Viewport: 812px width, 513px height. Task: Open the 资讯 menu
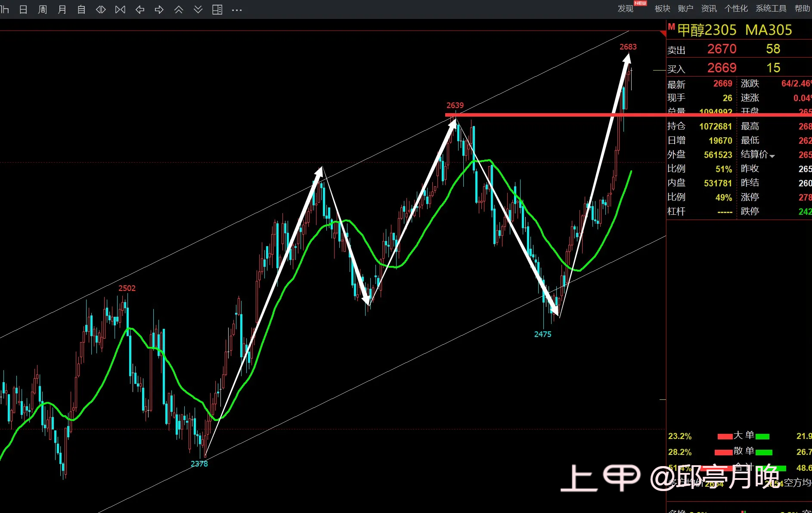tap(709, 9)
